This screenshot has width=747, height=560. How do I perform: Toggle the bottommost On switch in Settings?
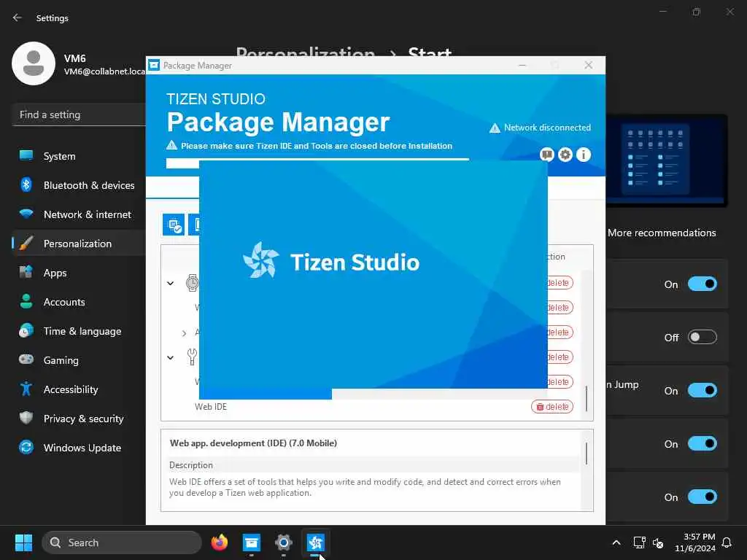[x=703, y=497]
